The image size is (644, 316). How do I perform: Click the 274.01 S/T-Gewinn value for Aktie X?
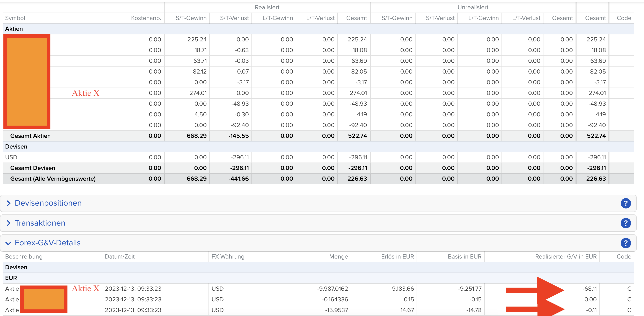tap(198, 93)
